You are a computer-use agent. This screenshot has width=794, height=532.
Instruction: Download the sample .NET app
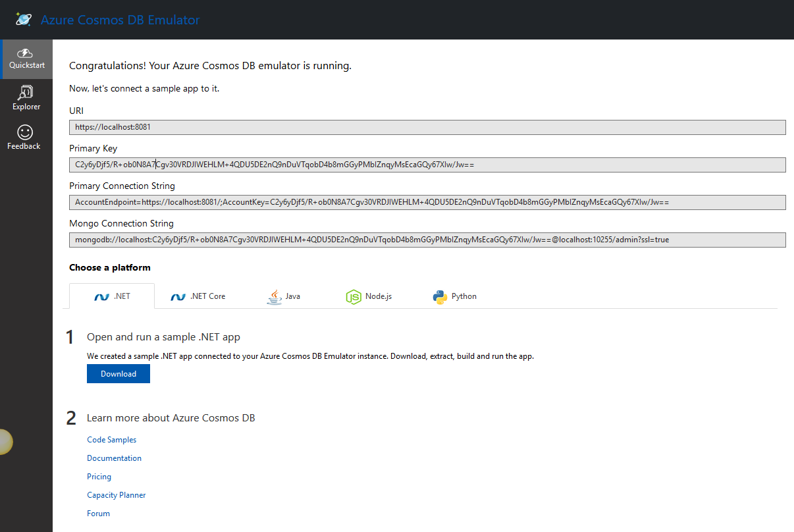click(x=119, y=374)
